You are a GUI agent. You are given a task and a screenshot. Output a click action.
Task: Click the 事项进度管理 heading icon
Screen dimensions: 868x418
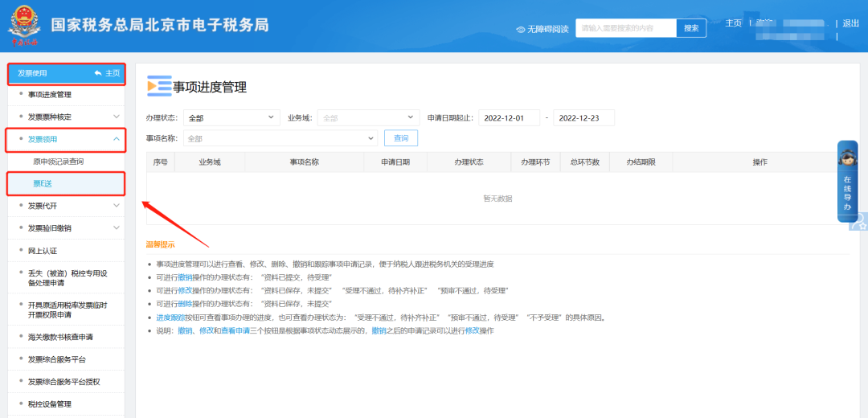158,87
